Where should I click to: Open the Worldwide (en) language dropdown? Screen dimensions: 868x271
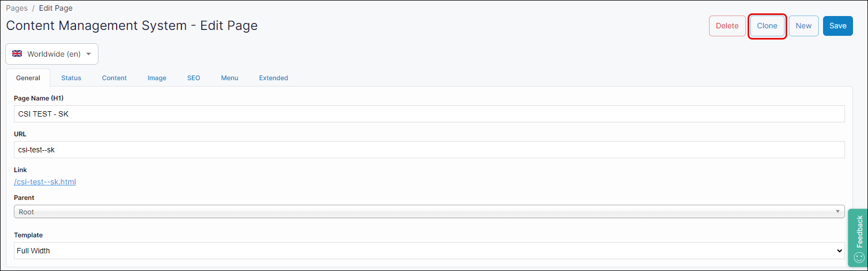coord(52,54)
